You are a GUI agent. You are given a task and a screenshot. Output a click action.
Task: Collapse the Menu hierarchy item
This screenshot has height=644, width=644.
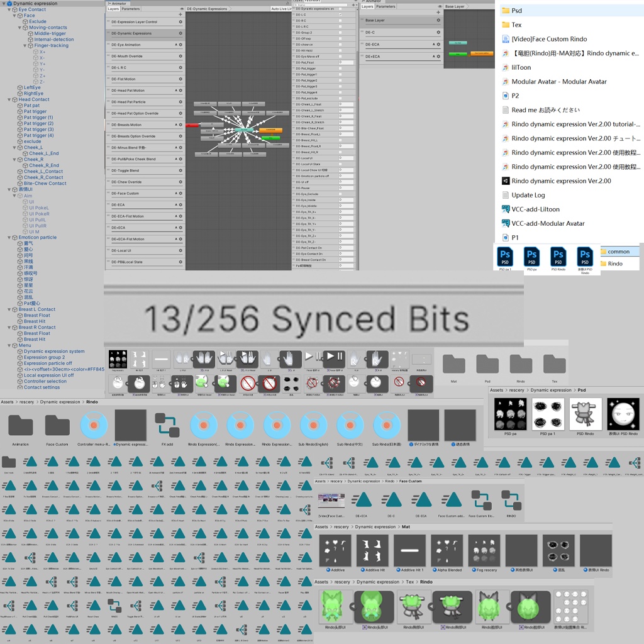pyautogui.click(x=9, y=345)
